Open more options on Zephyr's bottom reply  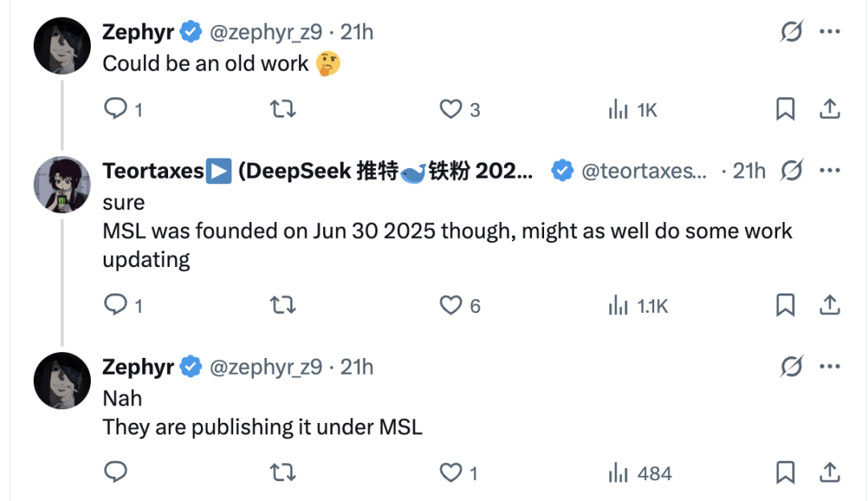(830, 367)
